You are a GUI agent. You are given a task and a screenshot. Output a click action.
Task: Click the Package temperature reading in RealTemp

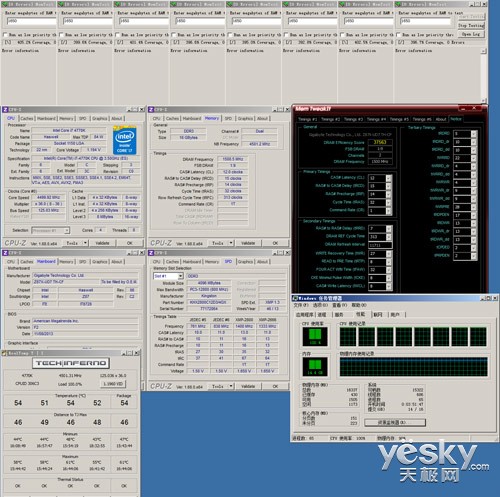124,403
